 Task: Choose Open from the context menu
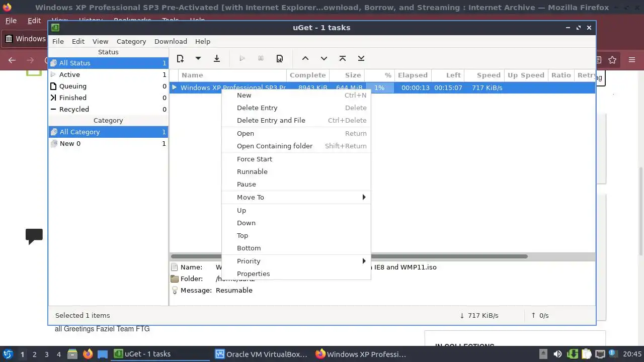click(296, 133)
